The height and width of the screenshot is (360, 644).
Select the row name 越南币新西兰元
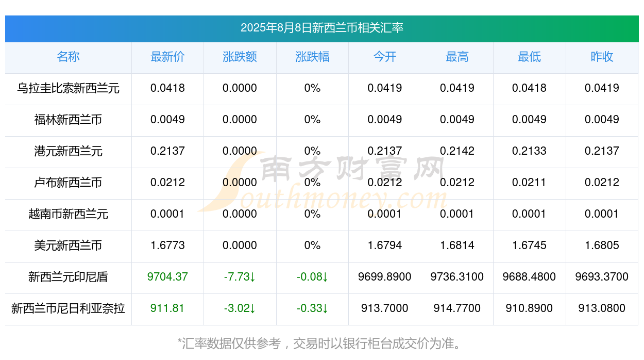click(68, 214)
